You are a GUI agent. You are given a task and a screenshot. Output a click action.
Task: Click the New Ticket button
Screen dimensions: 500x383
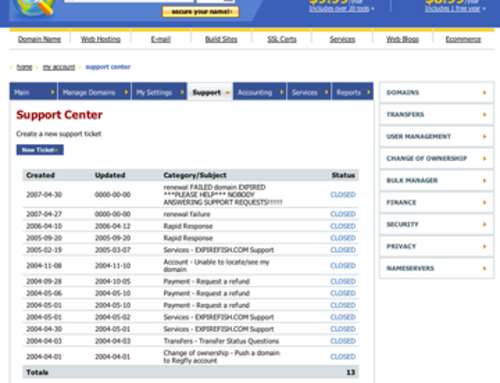[40, 150]
